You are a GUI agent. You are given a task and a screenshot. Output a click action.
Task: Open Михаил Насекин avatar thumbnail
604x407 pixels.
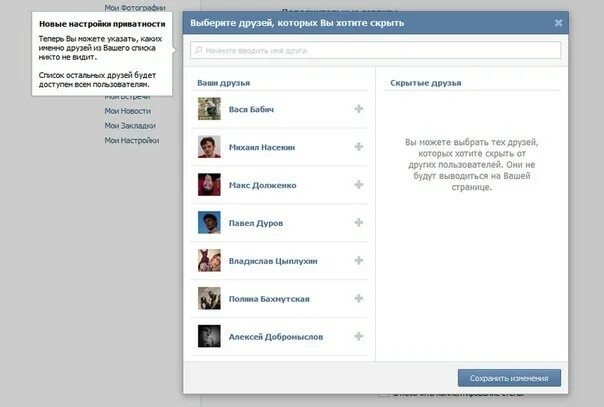pyautogui.click(x=209, y=147)
